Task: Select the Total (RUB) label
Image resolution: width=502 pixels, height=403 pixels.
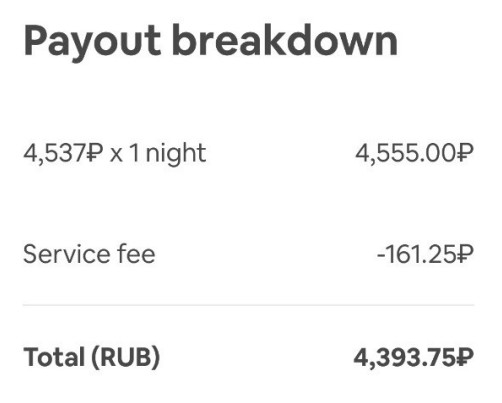Action: click(x=92, y=357)
